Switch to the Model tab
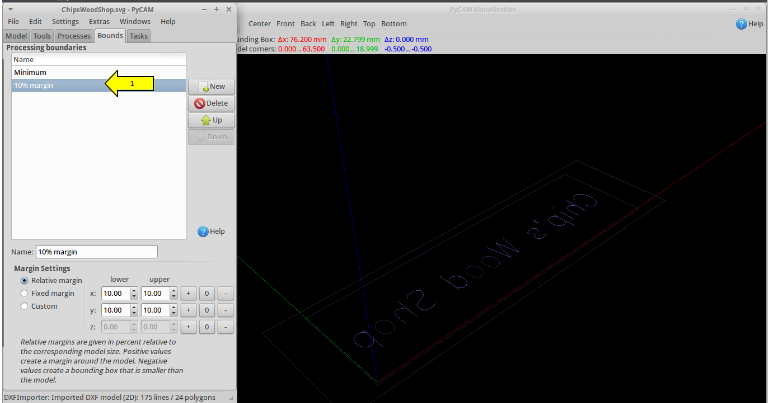 click(x=16, y=36)
